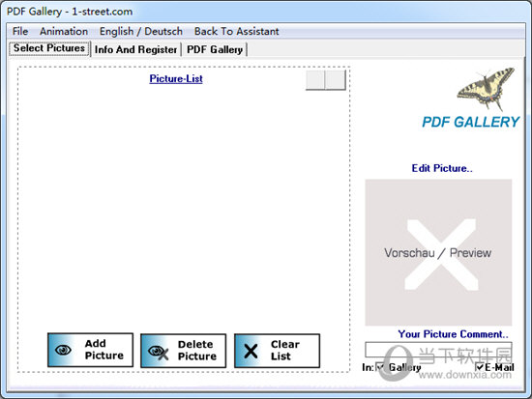This screenshot has width=532, height=399.
Task: Click left blank button beside Picture-List
Action: coord(315,80)
